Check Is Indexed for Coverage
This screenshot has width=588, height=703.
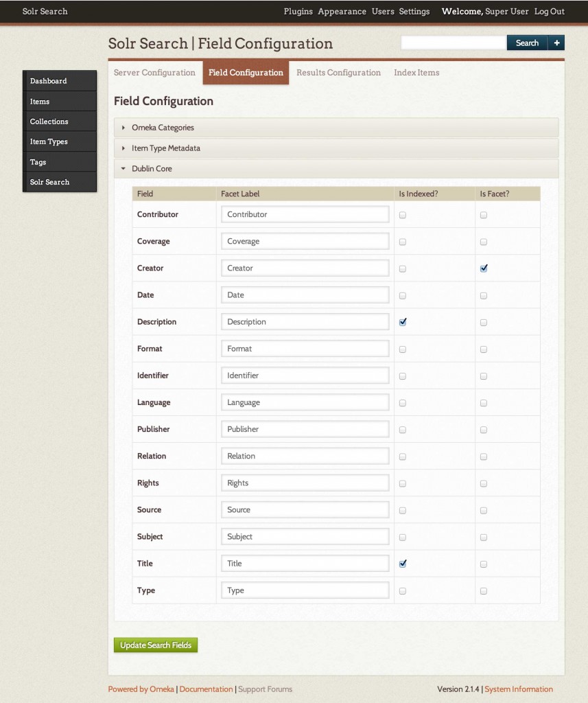403,242
